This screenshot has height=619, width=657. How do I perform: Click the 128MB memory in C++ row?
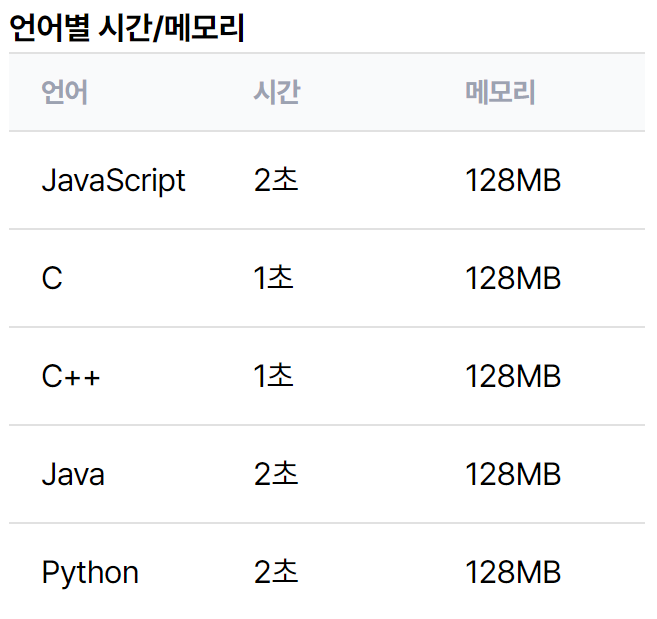[513, 376]
